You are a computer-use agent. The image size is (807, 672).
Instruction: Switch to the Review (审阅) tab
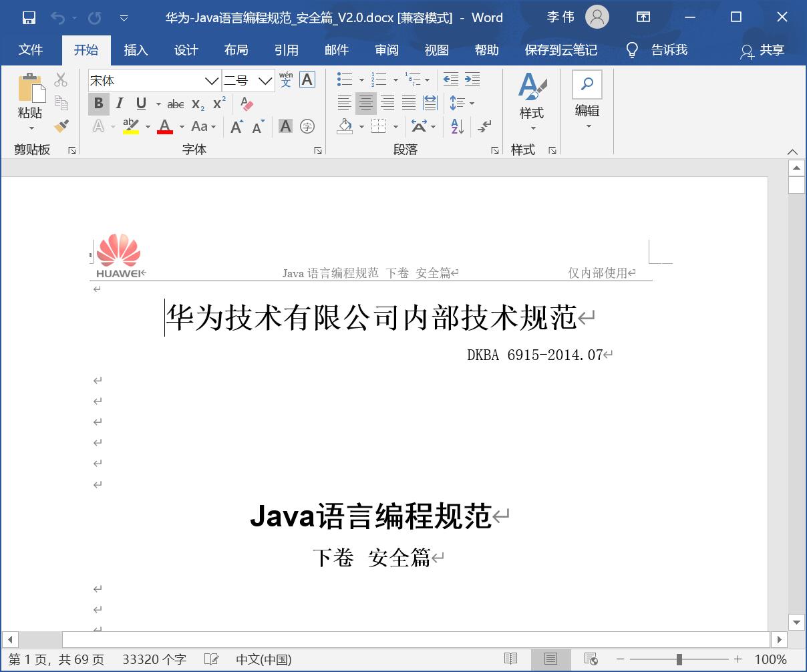tap(386, 50)
